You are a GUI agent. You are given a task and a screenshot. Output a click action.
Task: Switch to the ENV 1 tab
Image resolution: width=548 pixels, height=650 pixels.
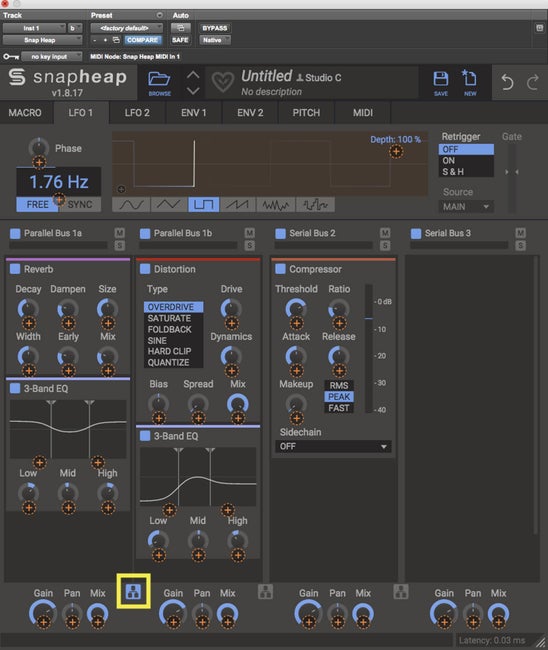pyautogui.click(x=194, y=113)
